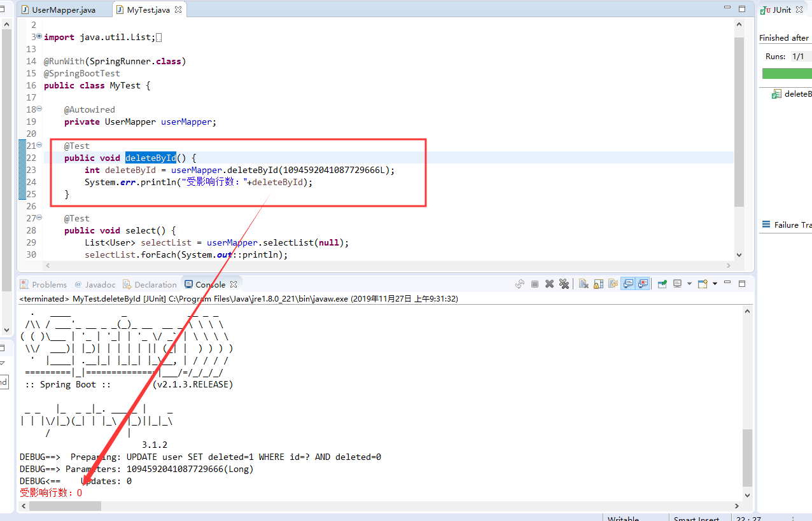Minimize the editor area
The height and width of the screenshot is (521, 812).
[728, 8]
